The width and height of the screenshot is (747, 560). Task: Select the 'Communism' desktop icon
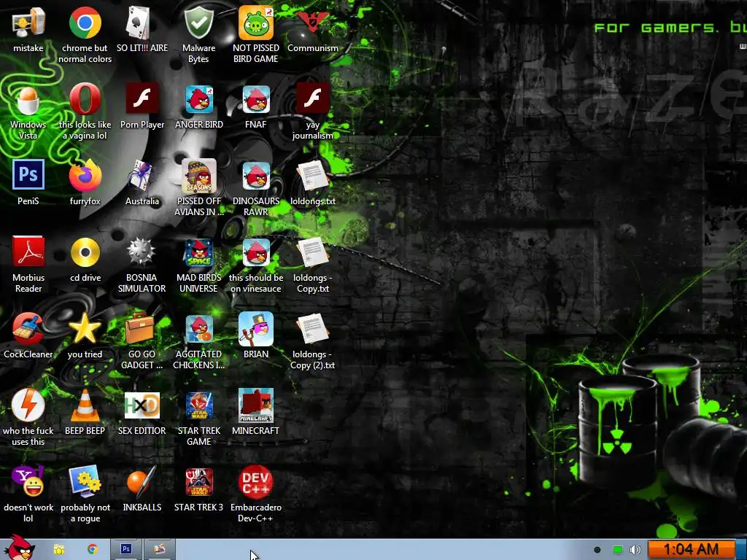(x=312, y=23)
